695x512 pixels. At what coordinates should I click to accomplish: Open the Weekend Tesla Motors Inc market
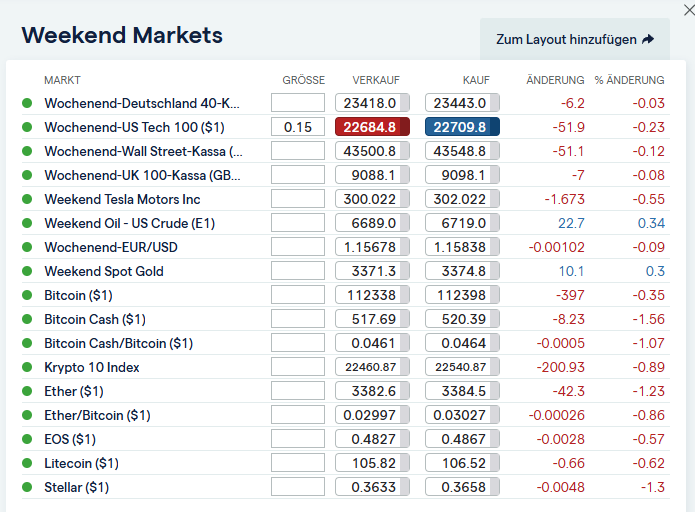[x=122, y=199]
